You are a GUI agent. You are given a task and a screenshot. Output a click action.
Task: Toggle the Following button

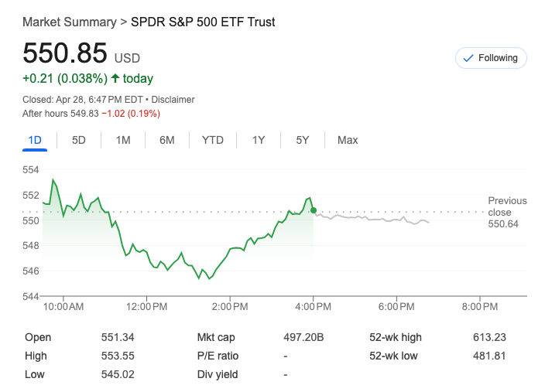click(492, 58)
